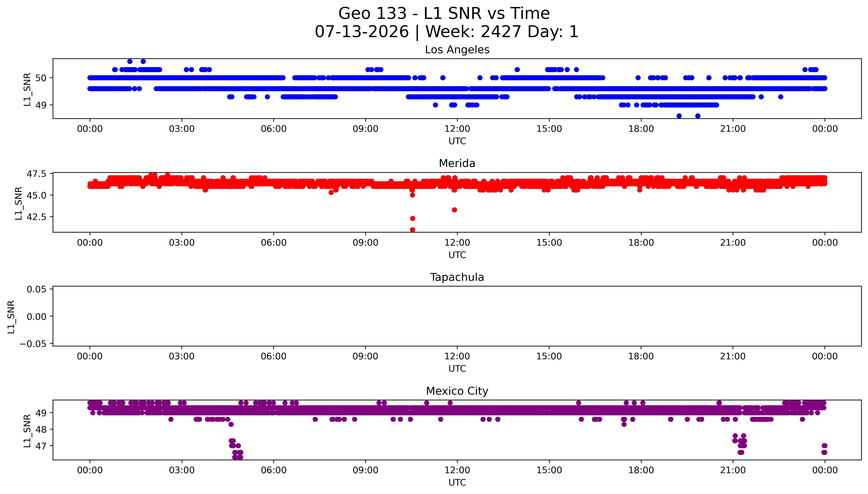Click the date and week subtitle line
868x494 pixels.
pos(446,32)
